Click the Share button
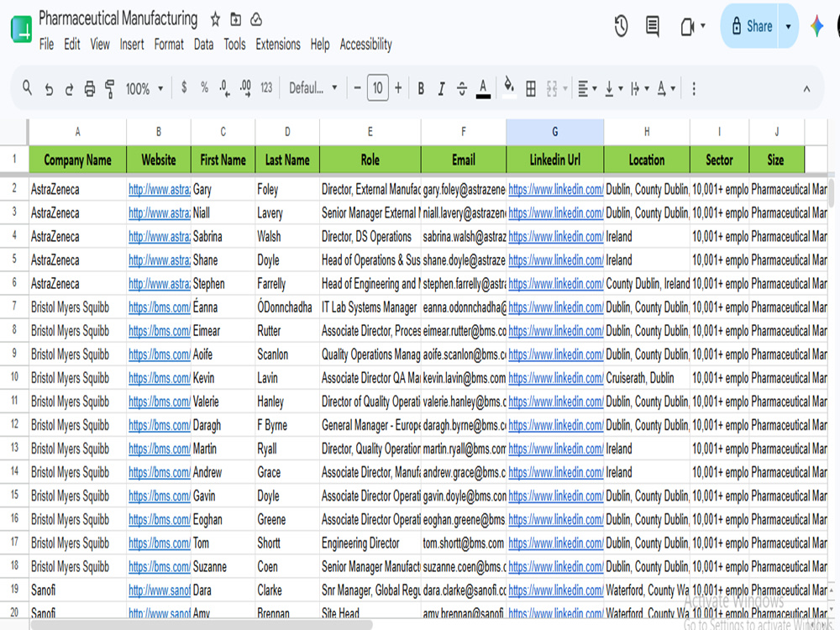This screenshot has width=840, height=630. 751,26
